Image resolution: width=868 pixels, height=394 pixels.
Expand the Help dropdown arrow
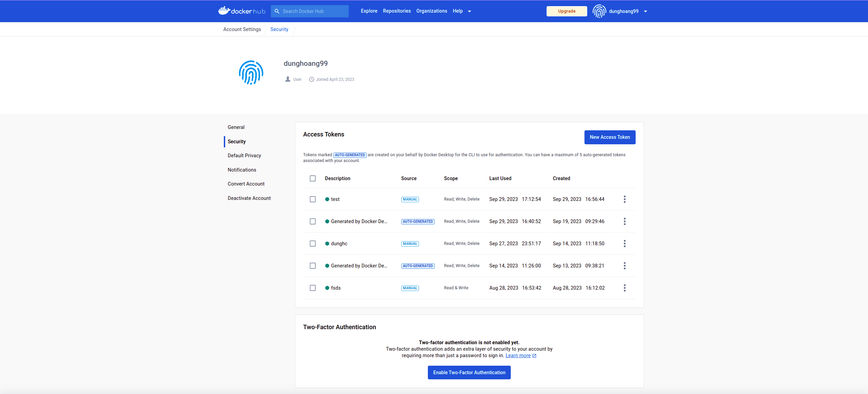point(469,11)
